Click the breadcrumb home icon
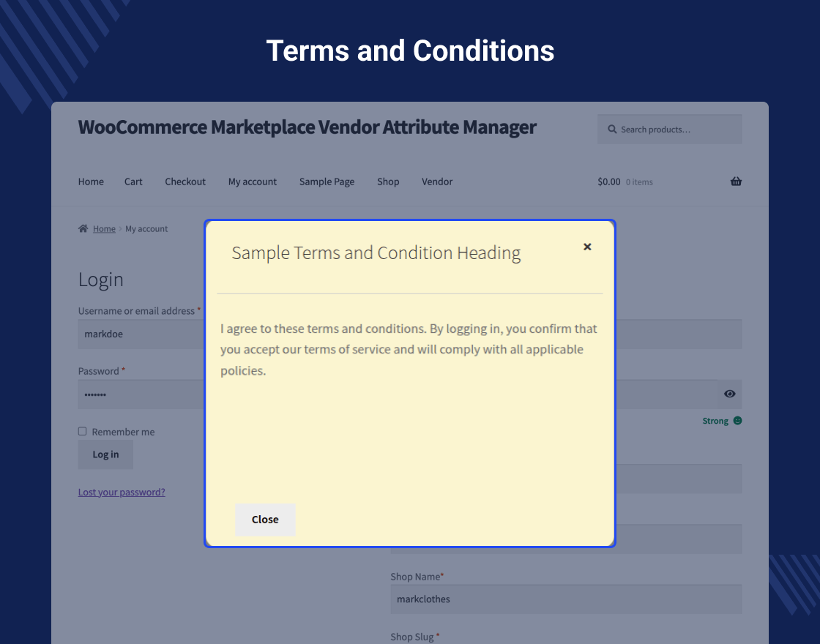 [83, 229]
